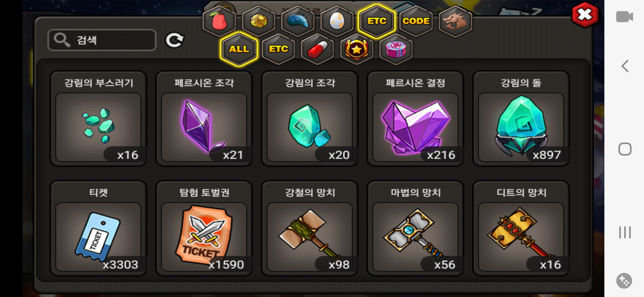
Task: Select the blue dragon wing category
Action: pyautogui.click(x=298, y=21)
